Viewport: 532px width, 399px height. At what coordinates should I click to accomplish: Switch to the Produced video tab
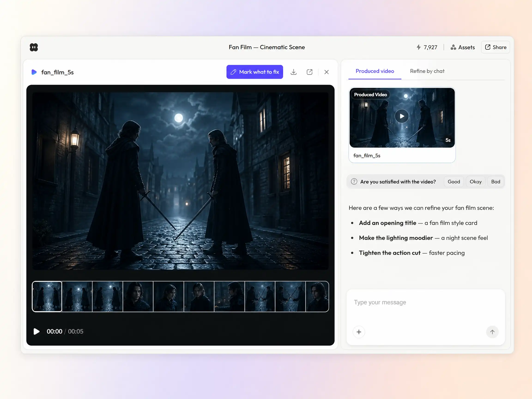[x=375, y=71]
